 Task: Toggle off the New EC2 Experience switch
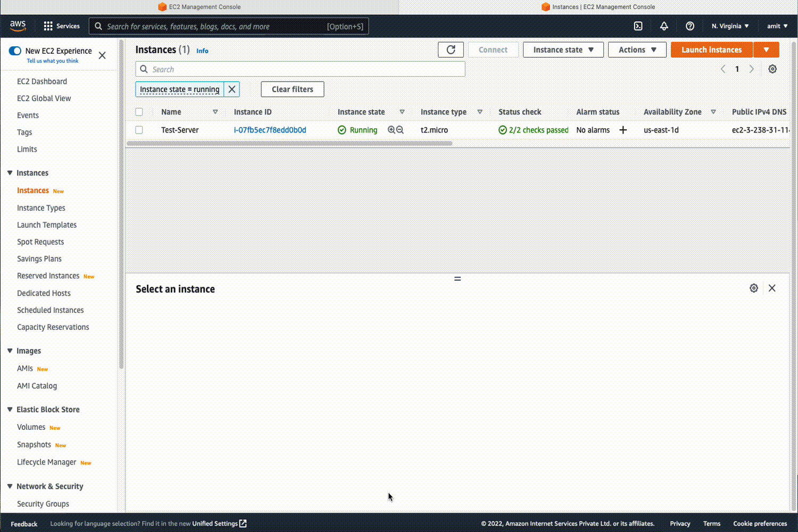pyautogui.click(x=15, y=51)
